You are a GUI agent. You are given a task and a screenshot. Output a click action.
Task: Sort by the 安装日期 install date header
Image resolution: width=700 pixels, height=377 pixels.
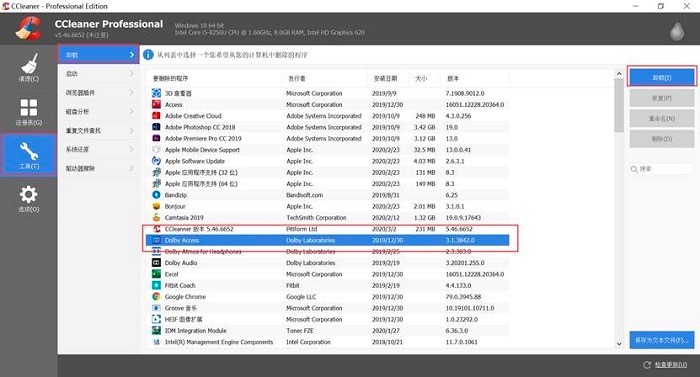pyautogui.click(x=388, y=78)
